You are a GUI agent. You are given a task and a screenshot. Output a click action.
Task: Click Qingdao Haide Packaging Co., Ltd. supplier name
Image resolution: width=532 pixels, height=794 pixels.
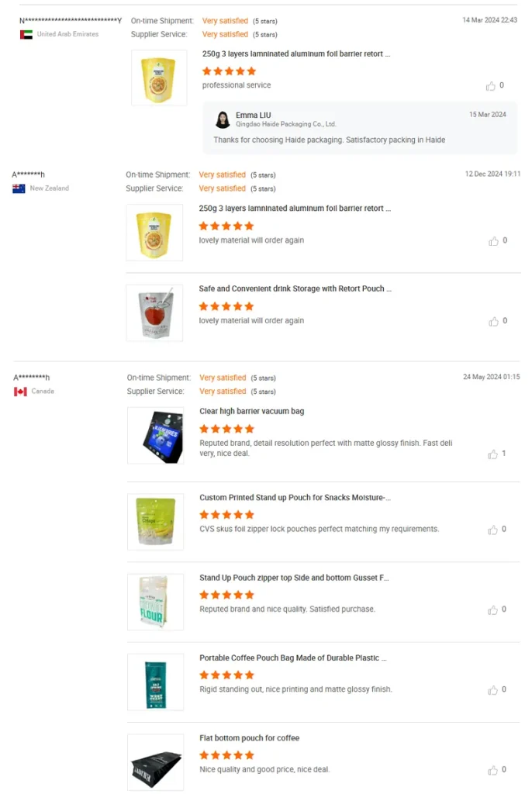point(285,124)
